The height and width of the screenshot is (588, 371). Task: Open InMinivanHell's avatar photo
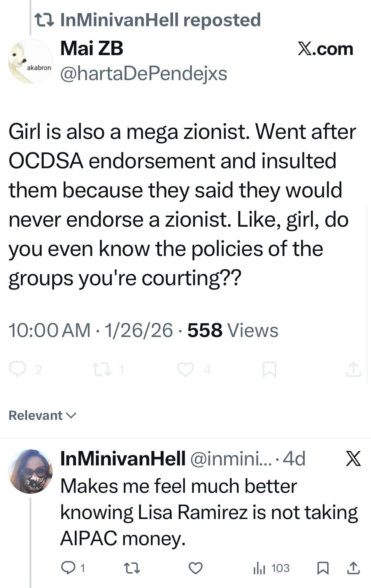pos(30,471)
